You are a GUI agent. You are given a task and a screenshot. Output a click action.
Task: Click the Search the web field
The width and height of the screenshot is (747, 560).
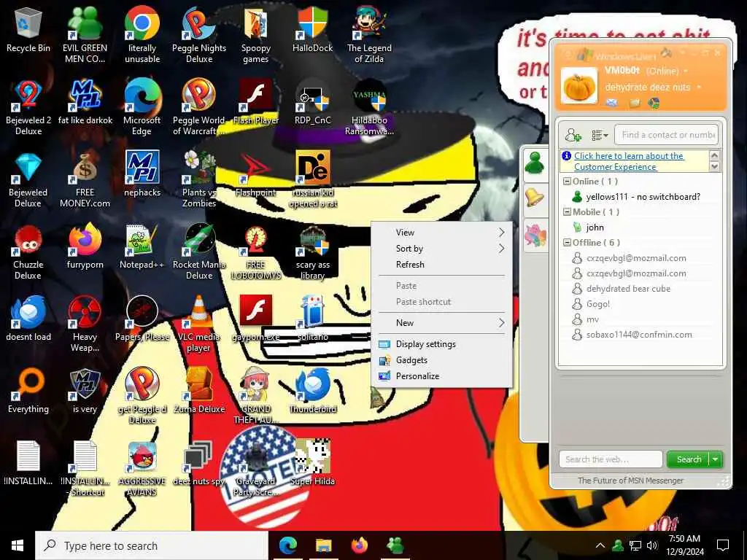click(611, 459)
